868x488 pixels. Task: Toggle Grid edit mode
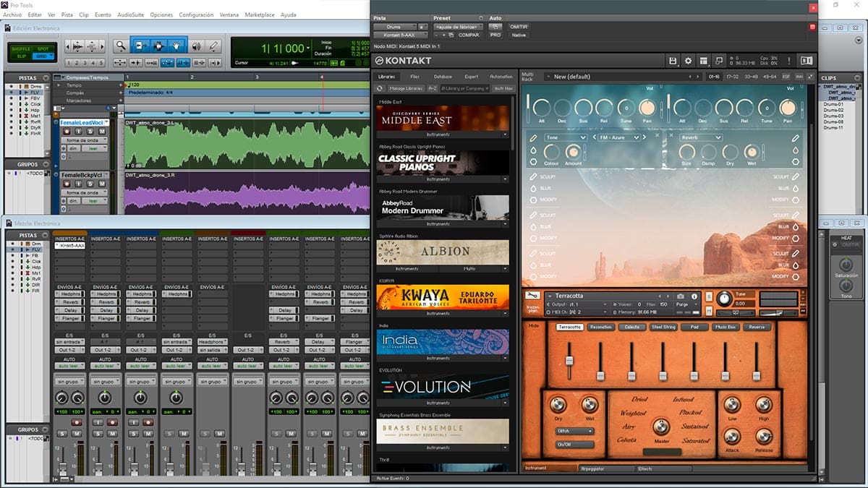click(x=44, y=55)
